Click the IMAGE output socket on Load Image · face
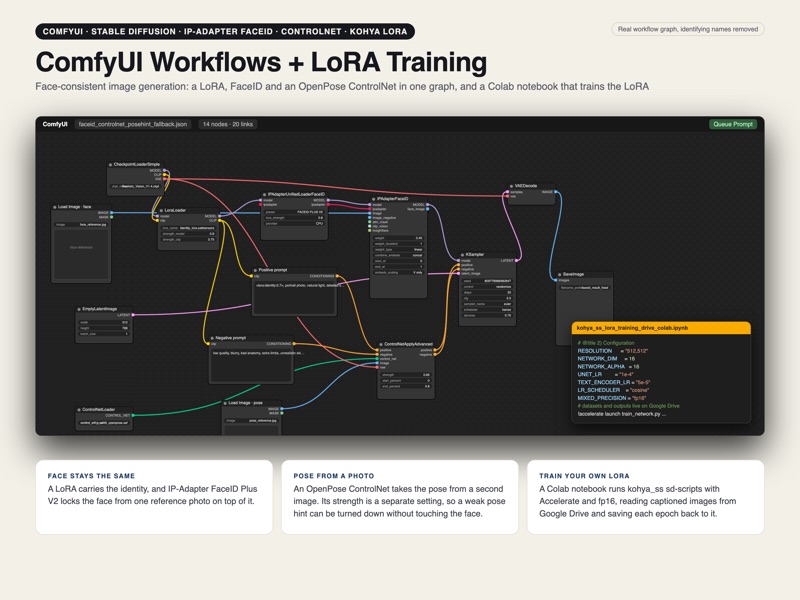Viewport: 800px width, 600px height. (x=111, y=212)
